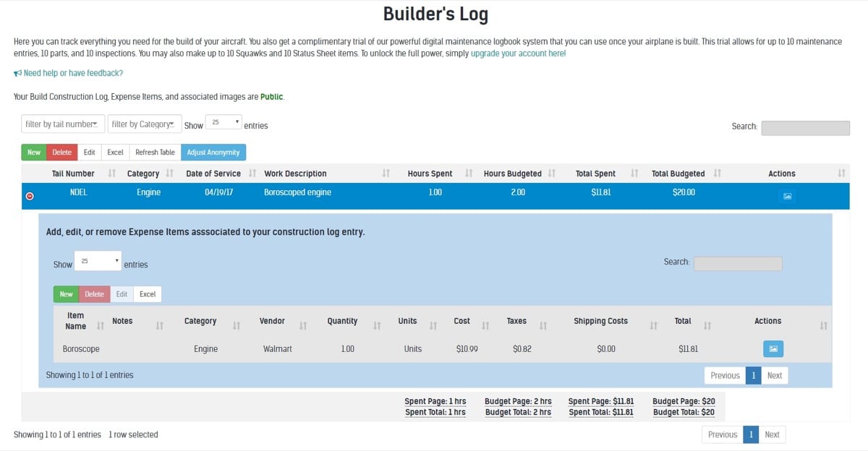Click Delete button in expense items panel
Image resolution: width=868 pixels, height=451 pixels.
click(94, 294)
